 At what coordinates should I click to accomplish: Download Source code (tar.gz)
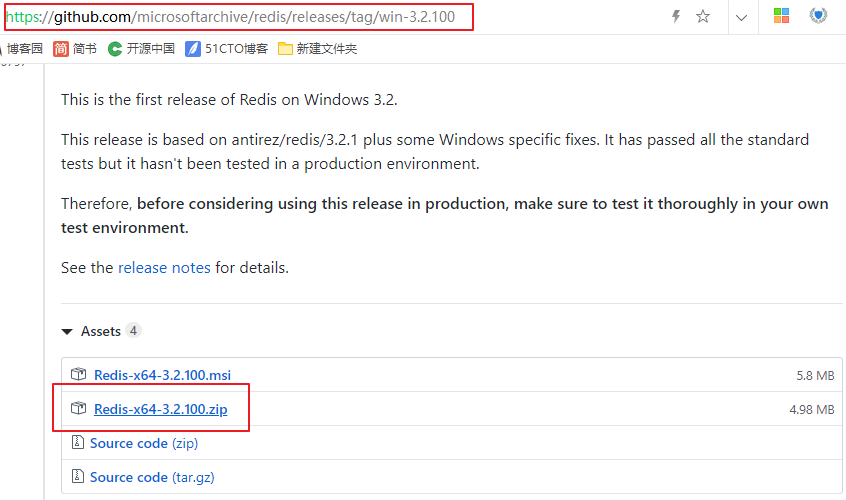152,477
